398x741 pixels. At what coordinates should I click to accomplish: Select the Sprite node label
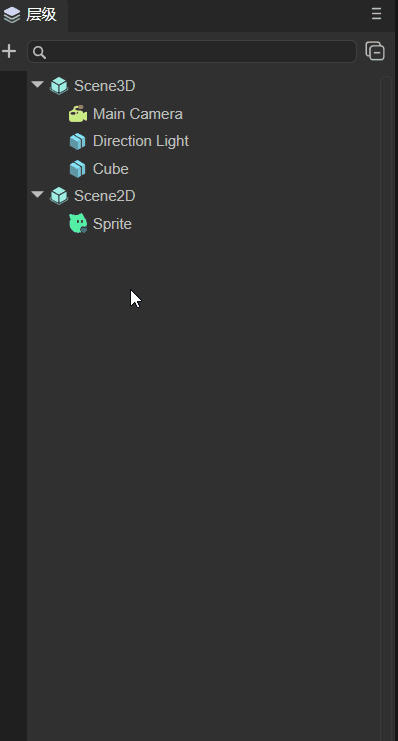(112, 224)
